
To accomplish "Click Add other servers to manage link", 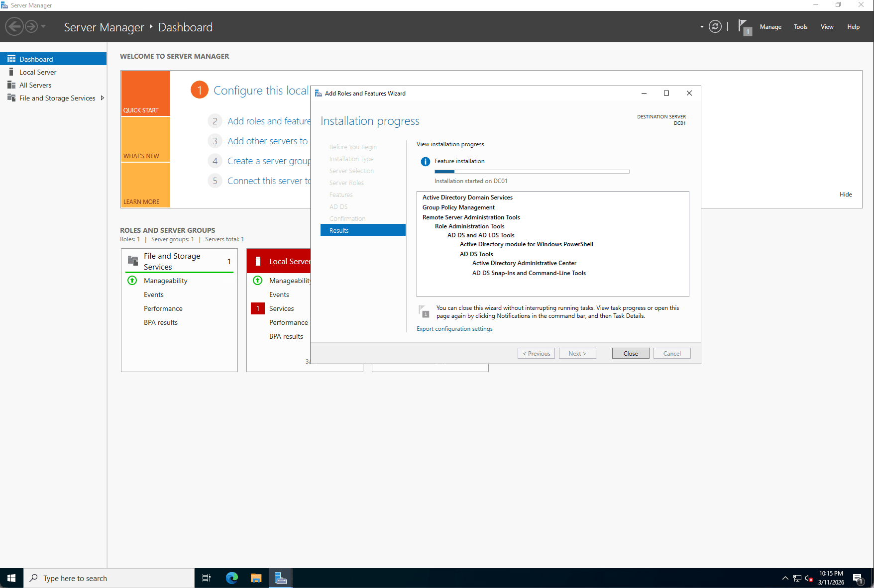I will click(x=268, y=141).
